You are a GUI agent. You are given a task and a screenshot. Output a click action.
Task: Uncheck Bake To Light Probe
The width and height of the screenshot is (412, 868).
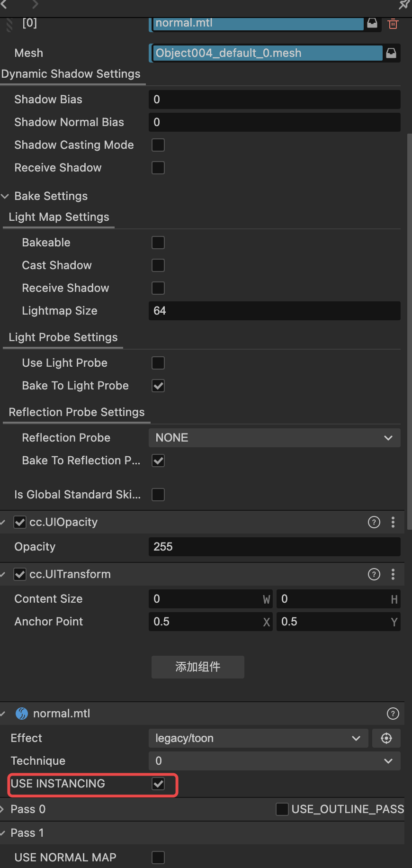click(158, 386)
